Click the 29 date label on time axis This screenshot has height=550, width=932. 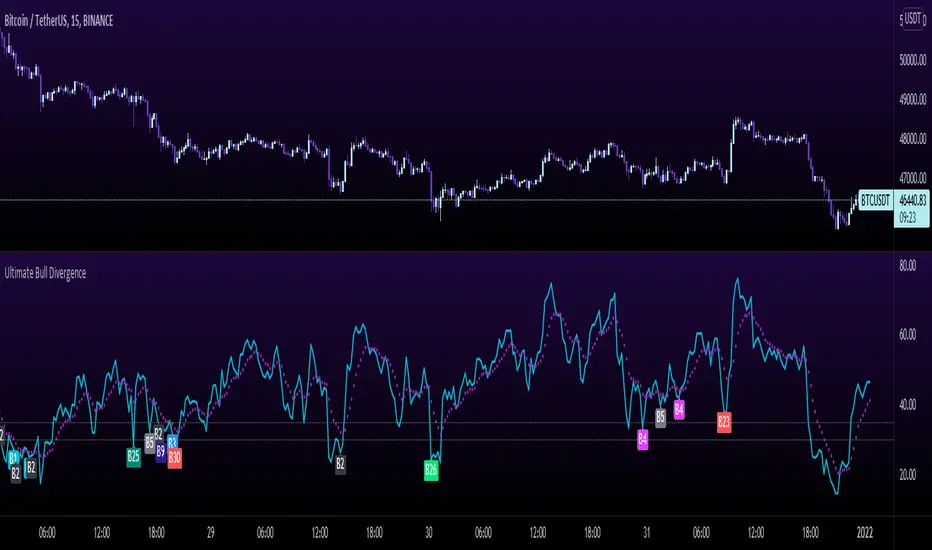pyautogui.click(x=210, y=533)
